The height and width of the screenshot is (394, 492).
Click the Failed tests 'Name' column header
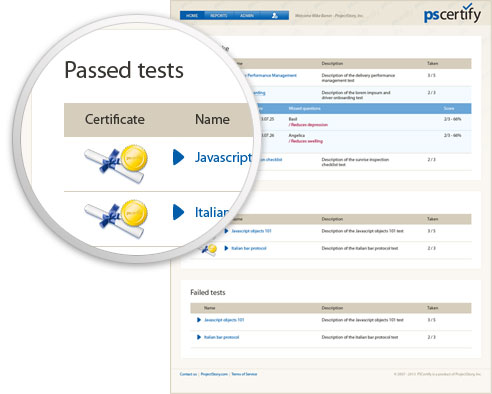(x=209, y=308)
